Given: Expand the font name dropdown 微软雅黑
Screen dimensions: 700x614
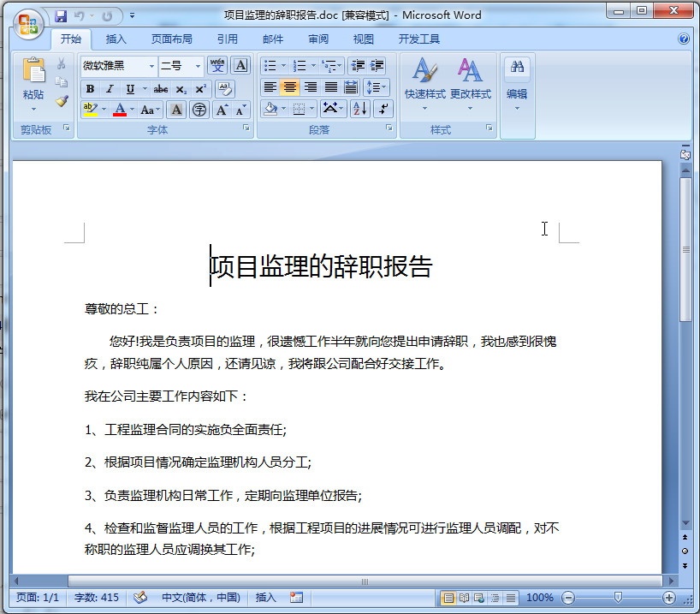Looking at the screenshot, I should [x=151, y=66].
